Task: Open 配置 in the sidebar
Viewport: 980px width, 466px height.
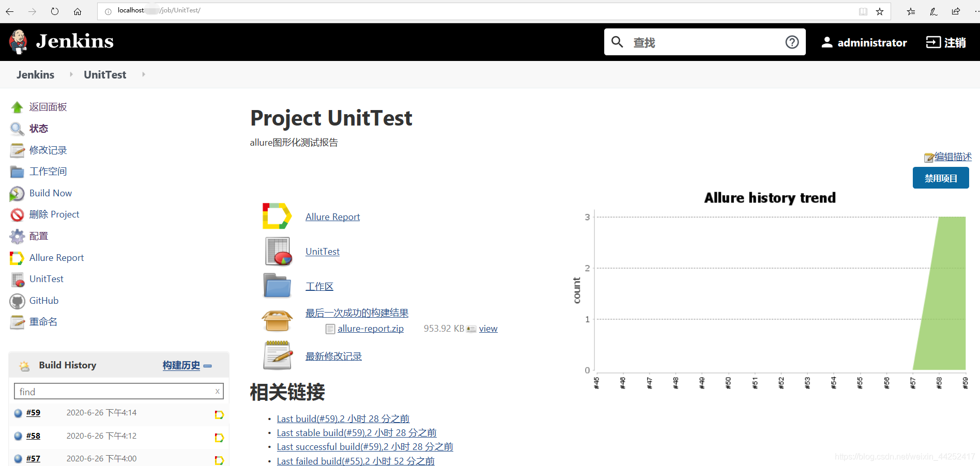Action: pos(39,236)
